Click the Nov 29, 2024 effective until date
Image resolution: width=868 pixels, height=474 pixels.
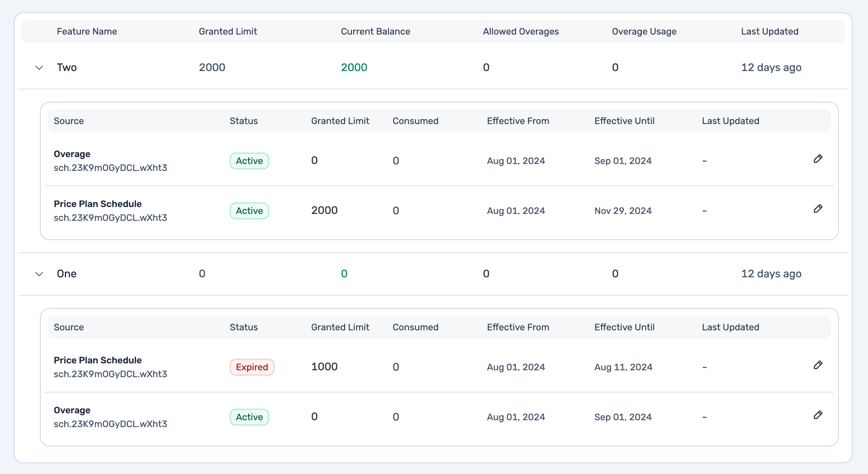[623, 211]
